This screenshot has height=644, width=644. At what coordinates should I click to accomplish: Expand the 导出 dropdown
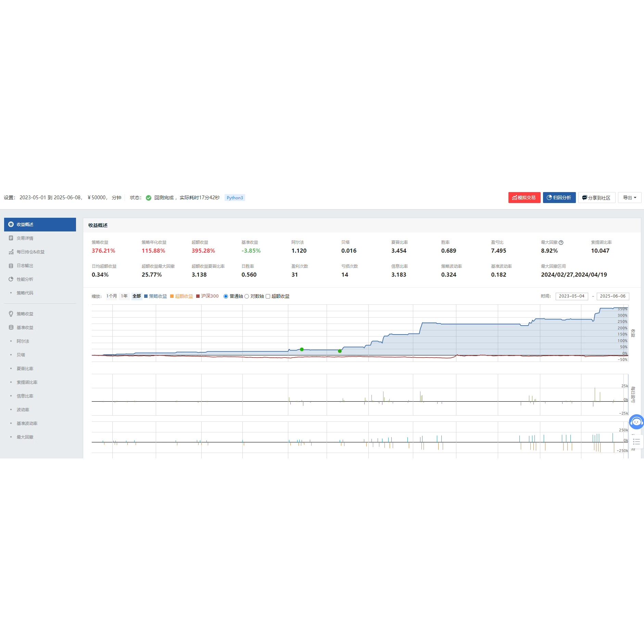pos(630,198)
